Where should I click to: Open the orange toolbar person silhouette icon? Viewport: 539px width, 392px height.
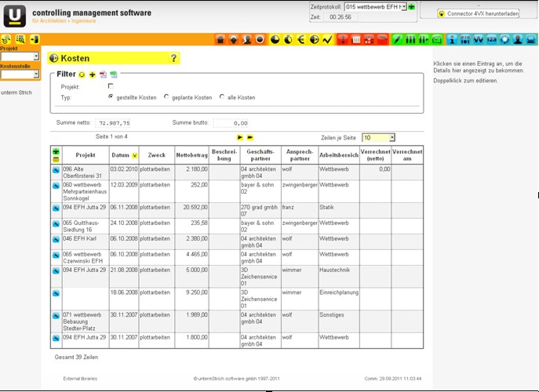246,39
